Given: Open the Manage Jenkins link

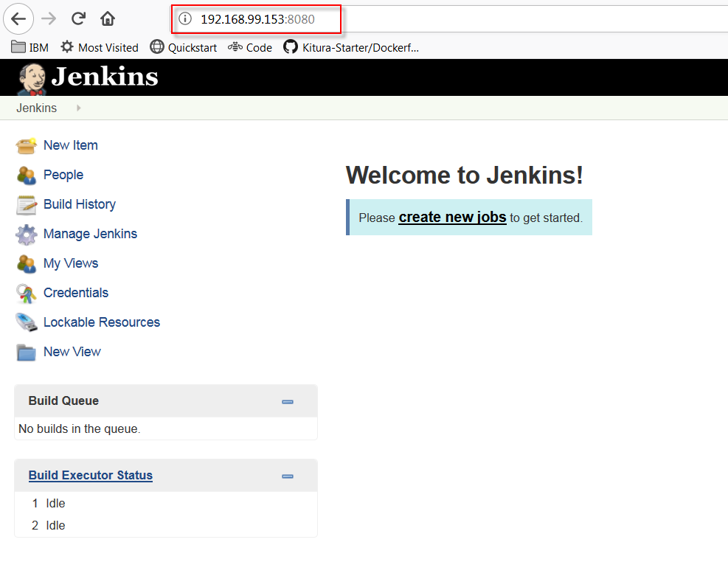Looking at the screenshot, I should 90,234.
